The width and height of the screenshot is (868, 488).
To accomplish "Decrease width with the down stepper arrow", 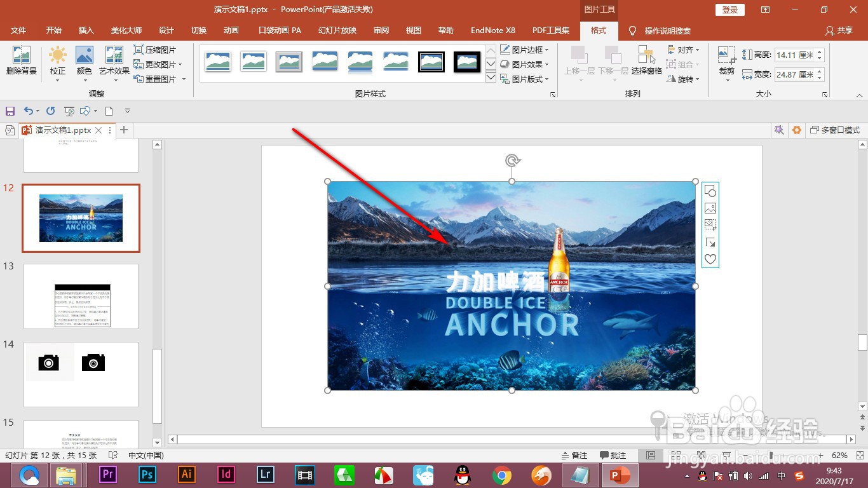I will [820, 78].
